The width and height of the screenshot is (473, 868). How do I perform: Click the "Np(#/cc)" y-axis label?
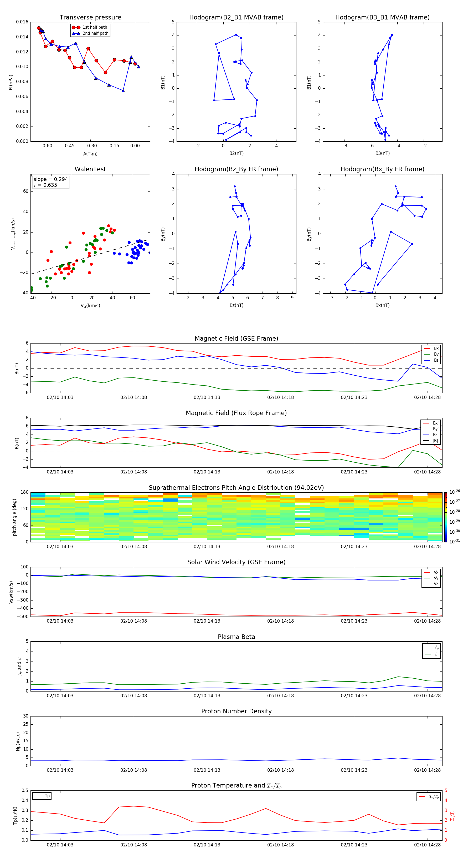coord(18,741)
